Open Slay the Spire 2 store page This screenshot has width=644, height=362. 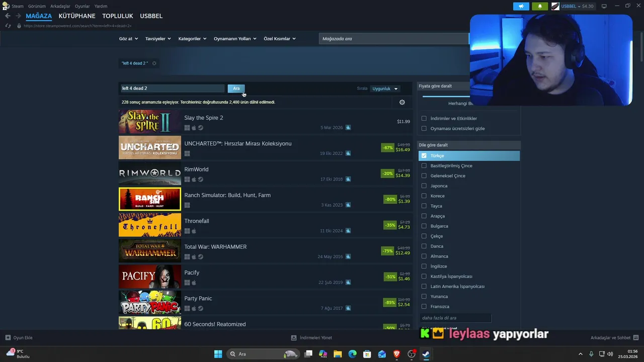coord(266,122)
